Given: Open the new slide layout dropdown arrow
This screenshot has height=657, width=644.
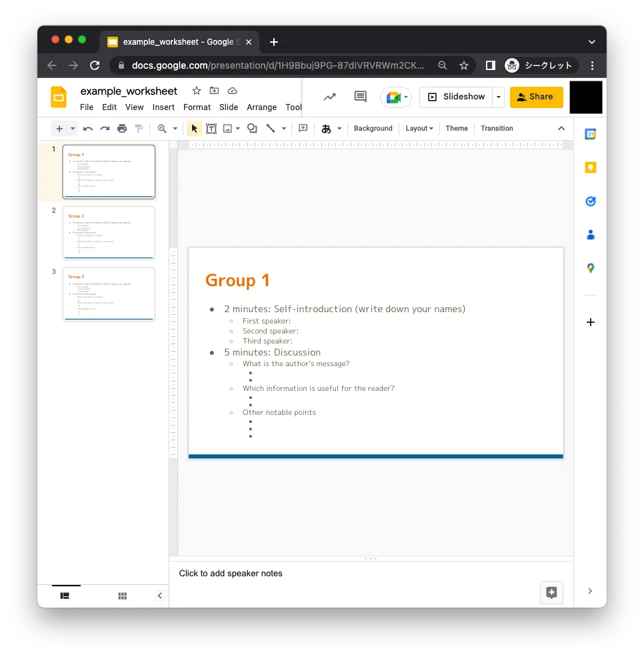Looking at the screenshot, I should coord(73,129).
